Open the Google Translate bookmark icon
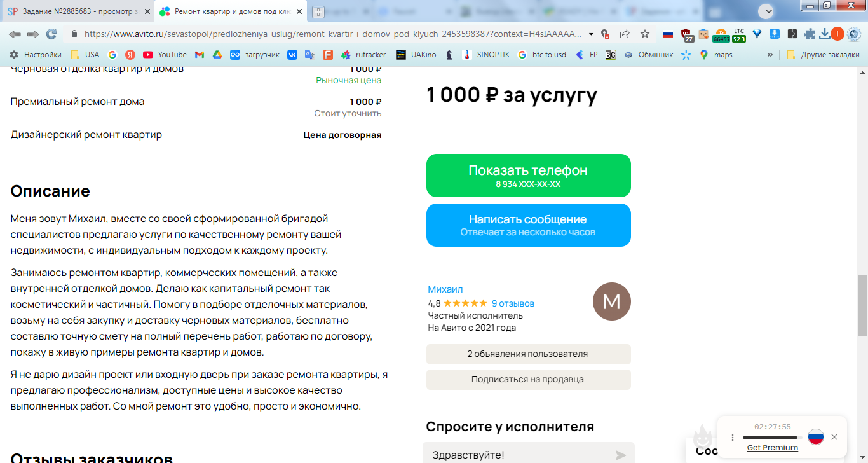The height and width of the screenshot is (463, 868). coord(309,55)
